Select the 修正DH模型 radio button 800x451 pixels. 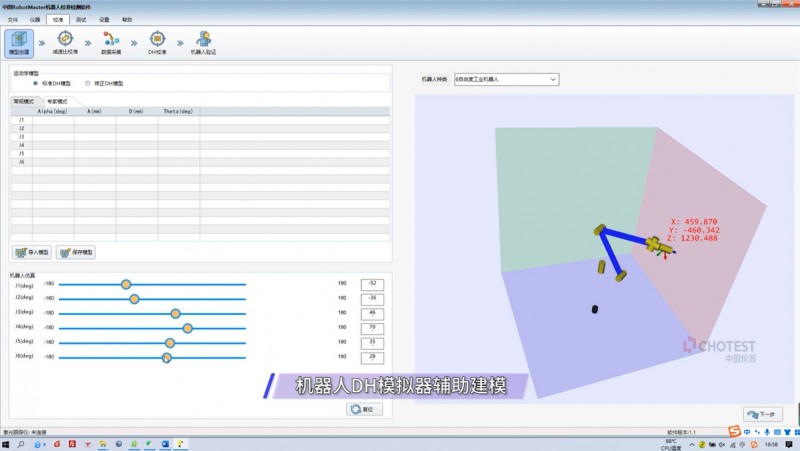[x=87, y=83]
